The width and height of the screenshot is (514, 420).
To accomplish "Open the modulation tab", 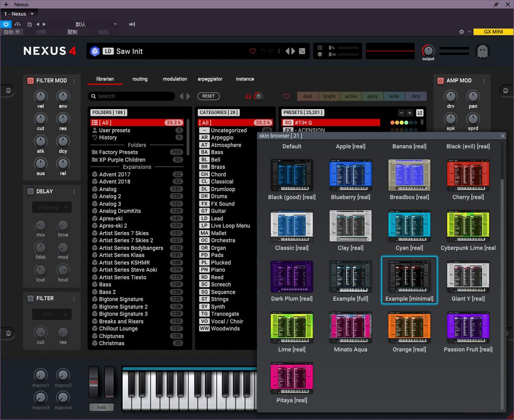I will coord(175,79).
